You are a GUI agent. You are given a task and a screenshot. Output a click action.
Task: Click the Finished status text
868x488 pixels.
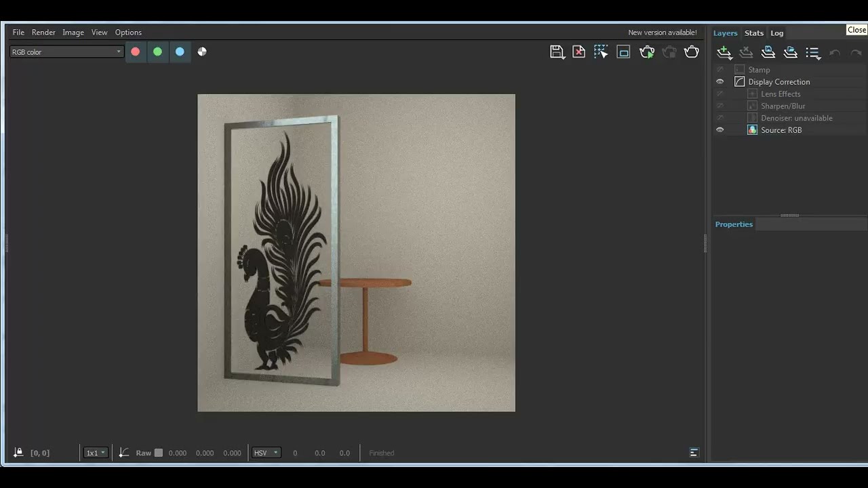tap(382, 453)
